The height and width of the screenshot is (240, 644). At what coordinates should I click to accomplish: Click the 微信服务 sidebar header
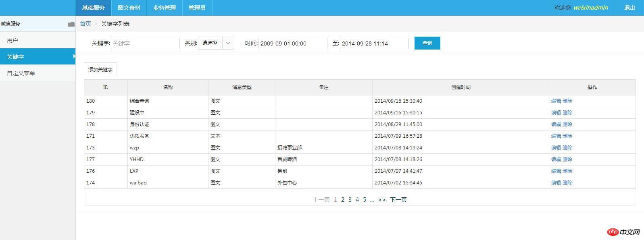tap(38, 24)
